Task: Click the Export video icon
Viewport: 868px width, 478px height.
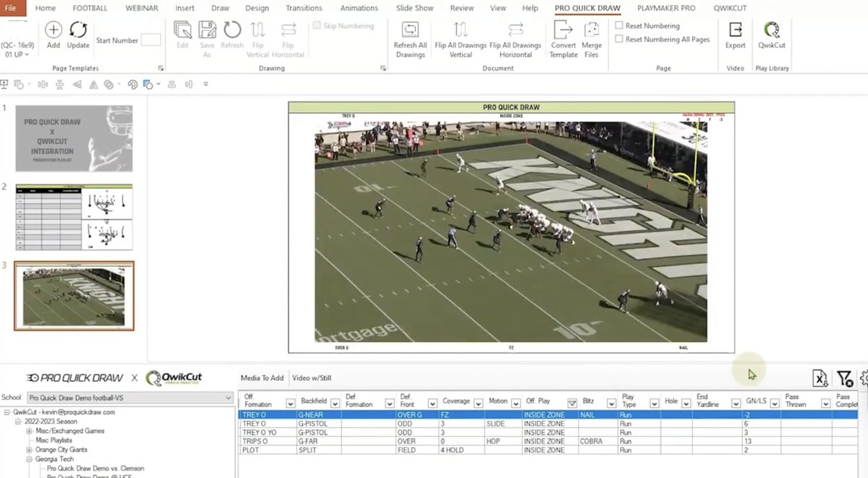Action: tap(736, 30)
